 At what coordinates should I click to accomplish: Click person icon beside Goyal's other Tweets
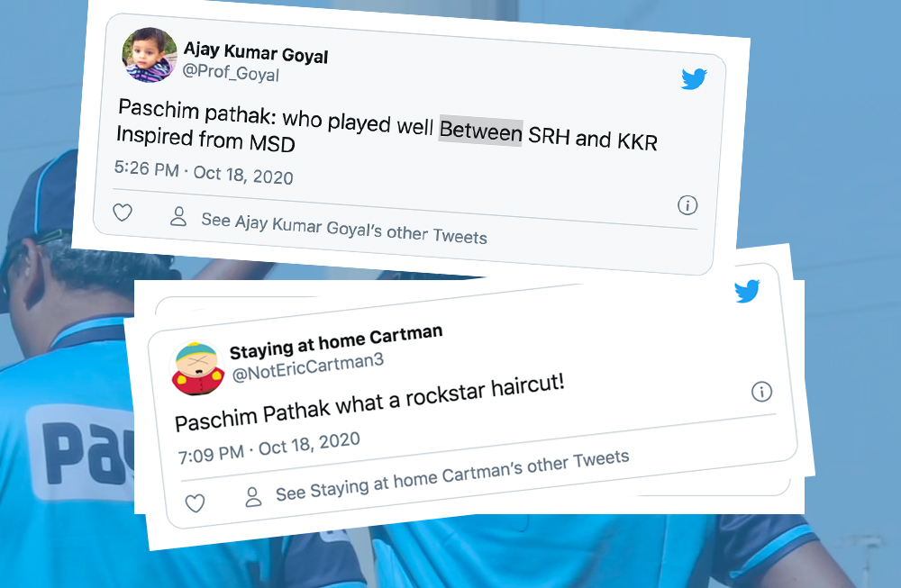pyautogui.click(x=178, y=216)
